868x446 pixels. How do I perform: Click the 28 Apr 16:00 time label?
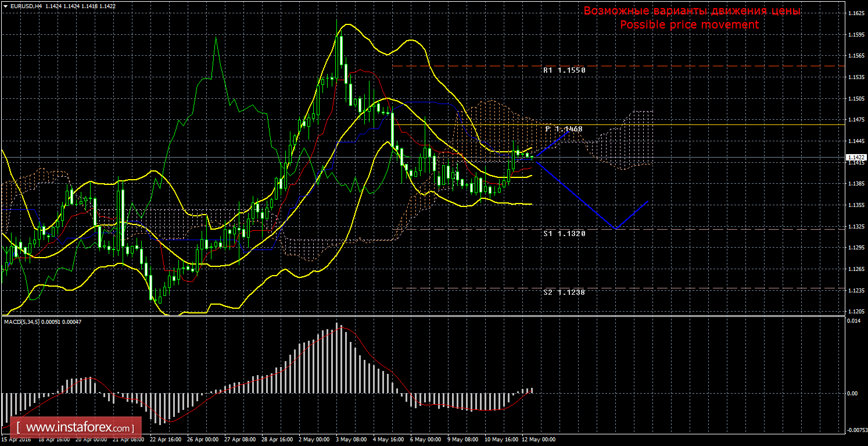coord(276,440)
